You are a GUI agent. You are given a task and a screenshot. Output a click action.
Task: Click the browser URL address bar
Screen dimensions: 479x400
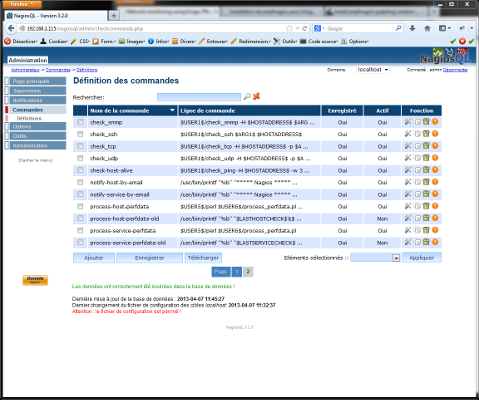coord(152,29)
